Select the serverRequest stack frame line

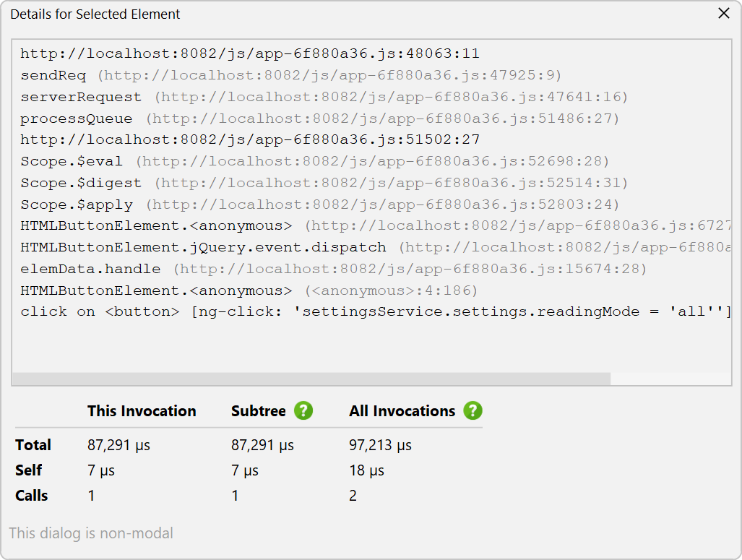point(324,97)
